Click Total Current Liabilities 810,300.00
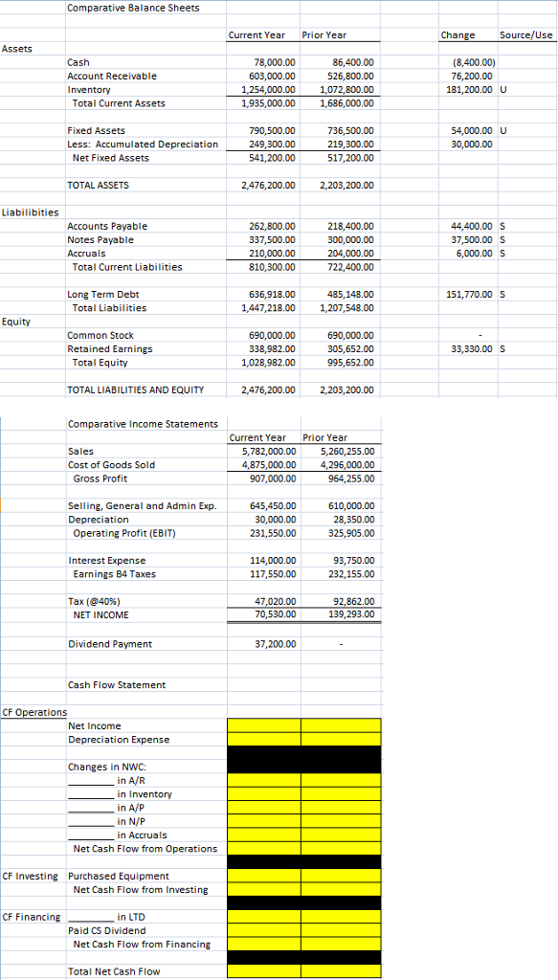The width and height of the screenshot is (558, 980). click(x=275, y=267)
